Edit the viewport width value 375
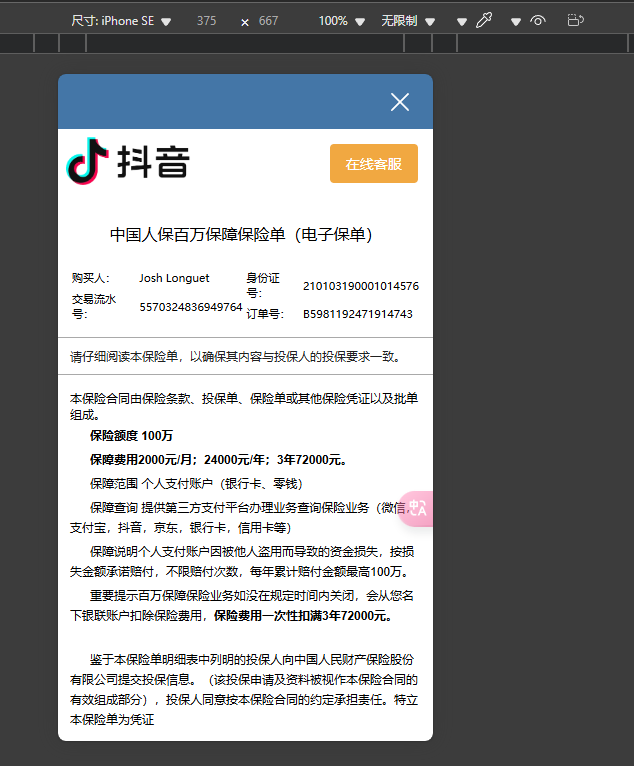The image size is (634, 766). (x=207, y=21)
